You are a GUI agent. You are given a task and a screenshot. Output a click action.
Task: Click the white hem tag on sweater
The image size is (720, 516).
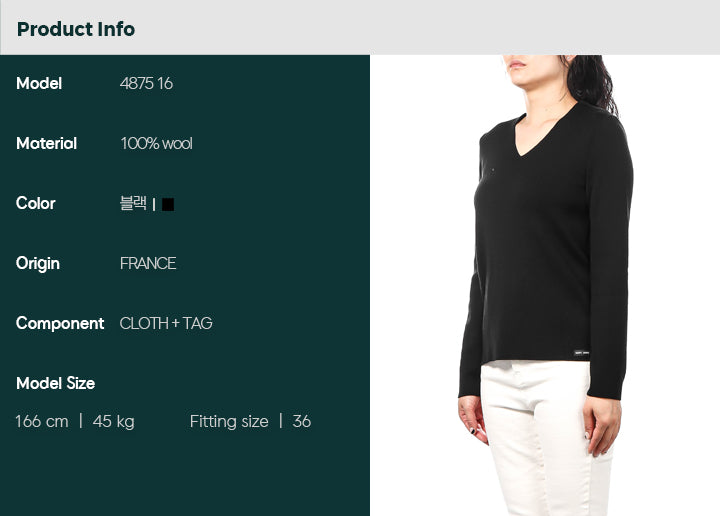581,353
